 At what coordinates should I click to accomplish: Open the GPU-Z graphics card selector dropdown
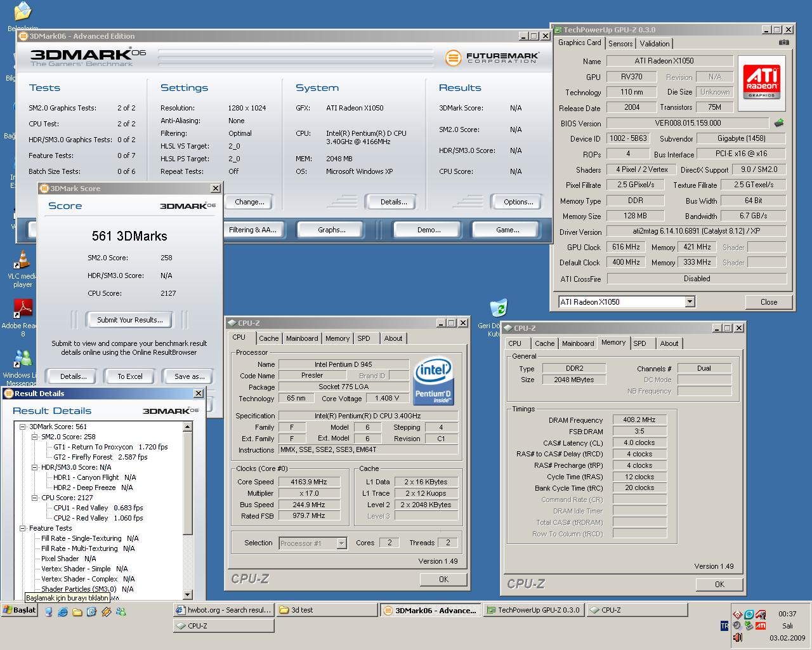coord(690,302)
